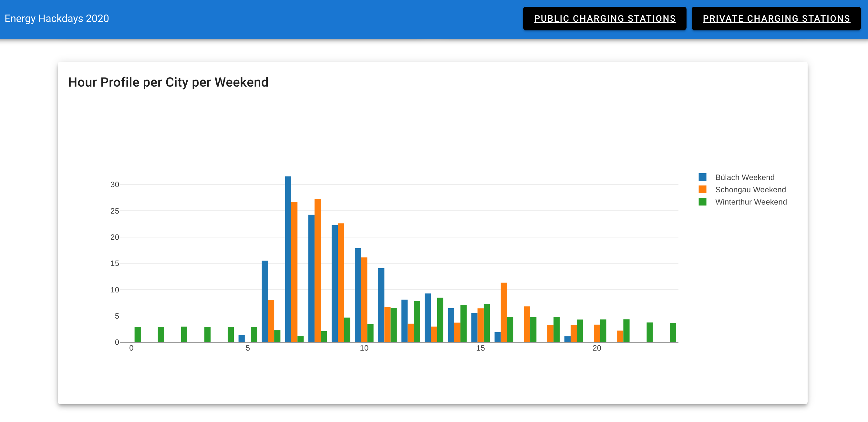The image size is (868, 422).
Task: Click the x-axis label 20
Action: point(597,348)
